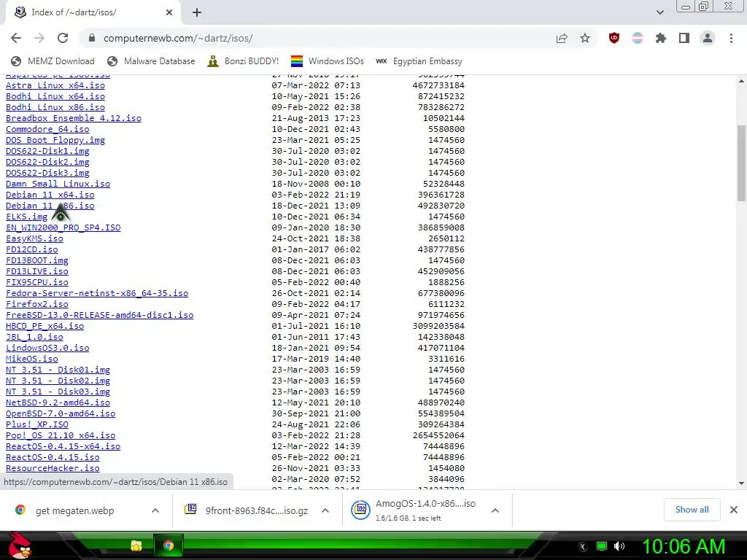
Task: Download Breadbox_Ensemble_4.12.iso
Action: pyautogui.click(x=74, y=118)
